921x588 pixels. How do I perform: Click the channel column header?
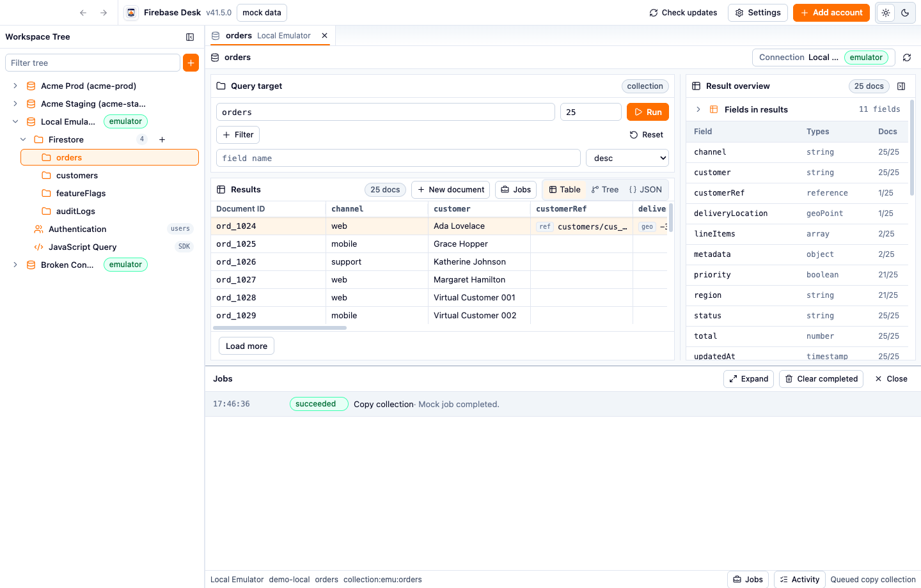tap(377, 209)
